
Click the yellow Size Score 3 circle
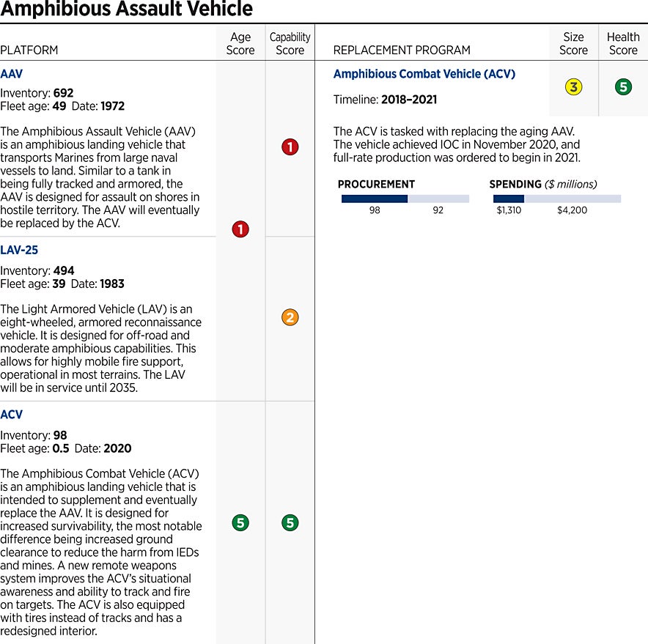[x=573, y=87]
